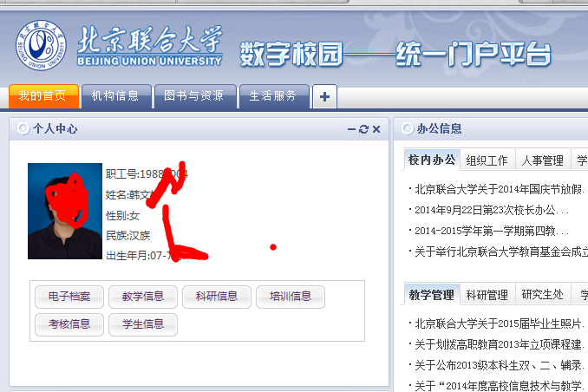This screenshot has height=392, width=588.
Task: Add a new tab with the plus button
Action: click(x=324, y=97)
